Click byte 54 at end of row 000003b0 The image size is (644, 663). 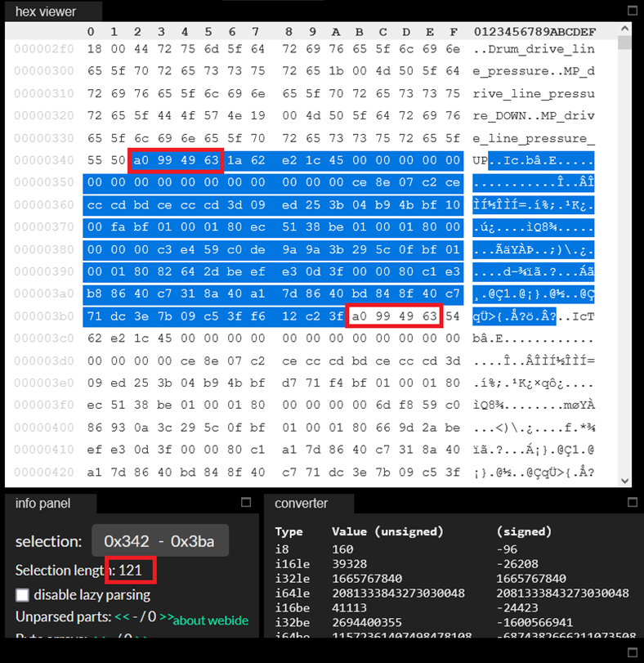[x=453, y=316]
